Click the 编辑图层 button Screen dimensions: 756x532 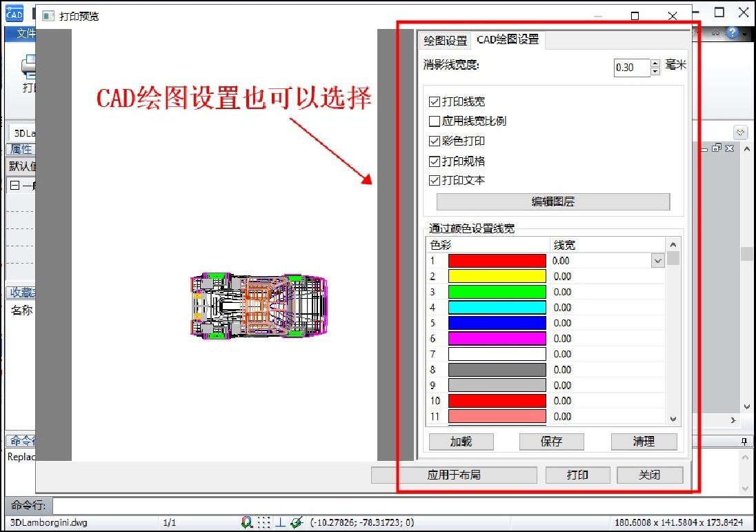553,201
